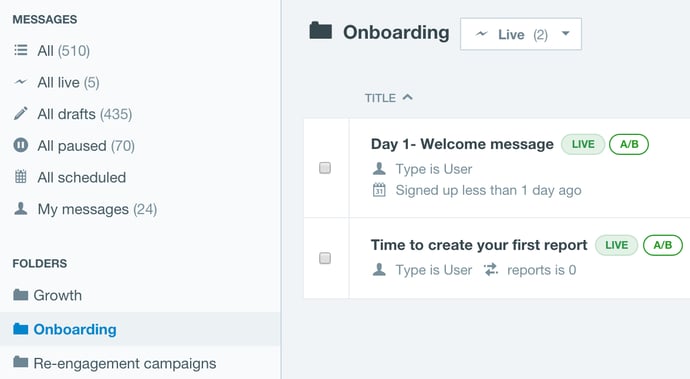Click the A/B badge on Welcome message
The image size is (690, 379).
pyautogui.click(x=628, y=144)
